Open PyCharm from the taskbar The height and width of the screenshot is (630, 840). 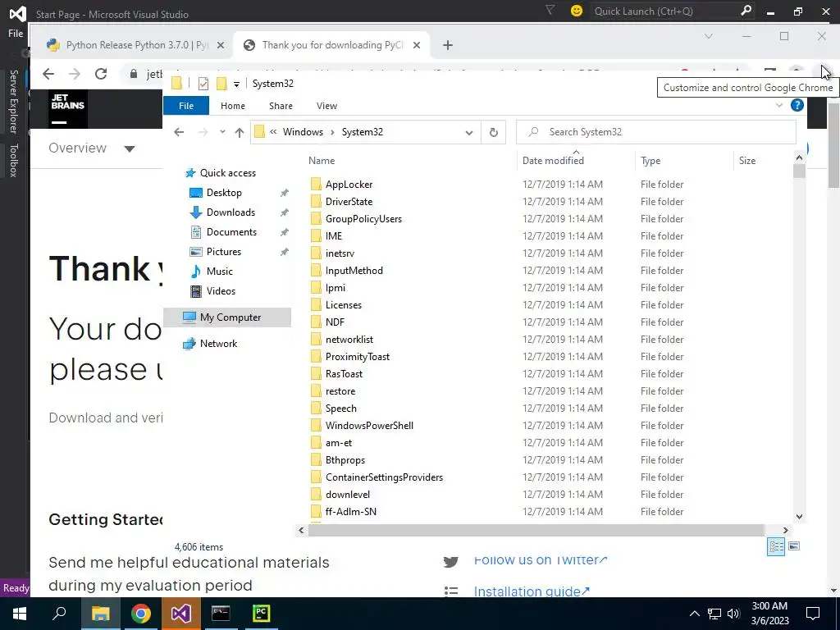pyautogui.click(x=262, y=614)
